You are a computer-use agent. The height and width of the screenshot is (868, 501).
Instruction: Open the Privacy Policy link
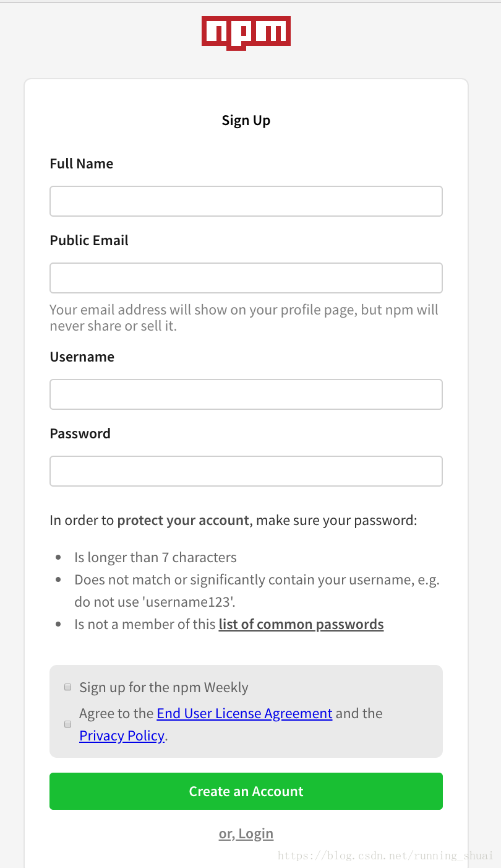click(x=122, y=736)
